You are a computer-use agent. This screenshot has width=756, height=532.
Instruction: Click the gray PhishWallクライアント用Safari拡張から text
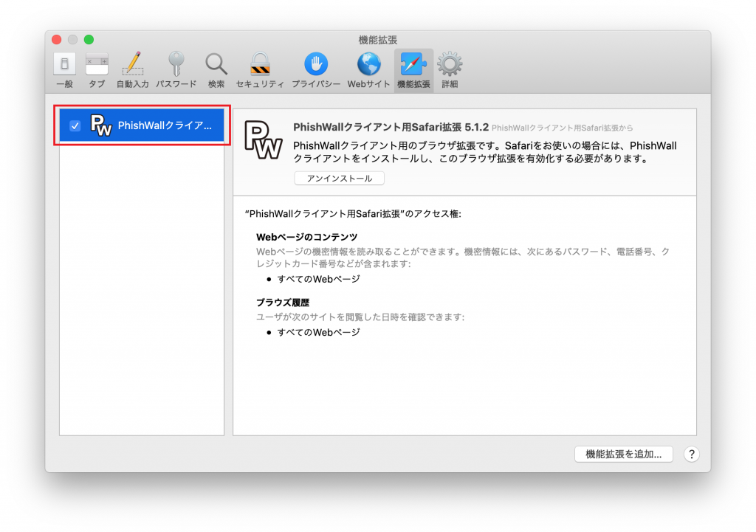(x=562, y=128)
